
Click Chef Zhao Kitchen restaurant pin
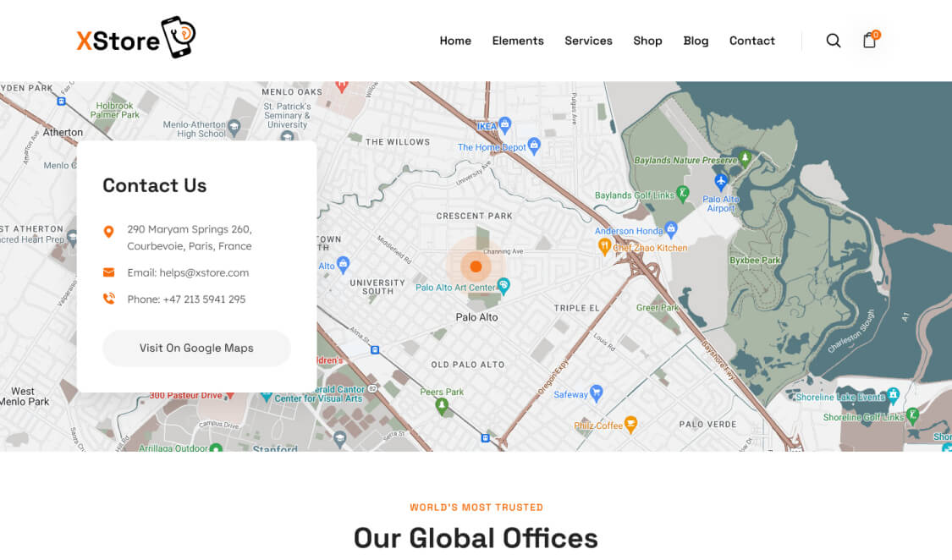tap(604, 246)
